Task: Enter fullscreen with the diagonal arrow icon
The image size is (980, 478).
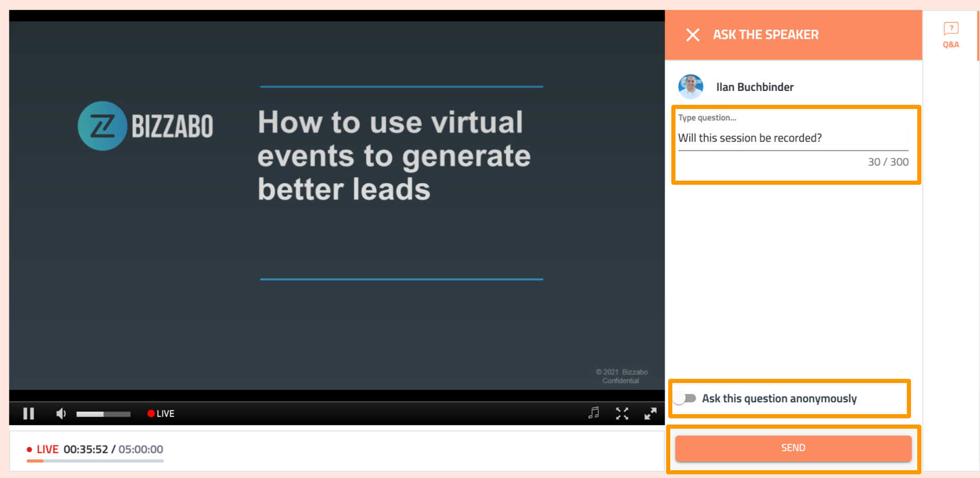Action: [x=651, y=414]
